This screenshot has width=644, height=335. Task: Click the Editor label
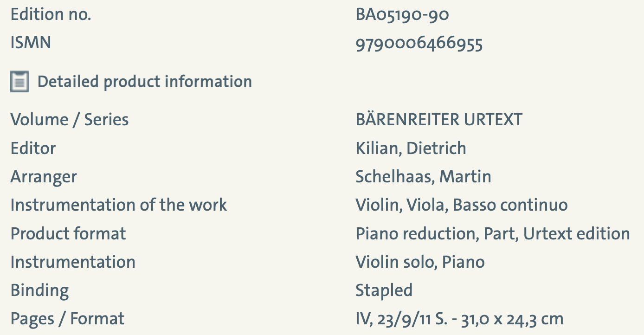coord(33,148)
